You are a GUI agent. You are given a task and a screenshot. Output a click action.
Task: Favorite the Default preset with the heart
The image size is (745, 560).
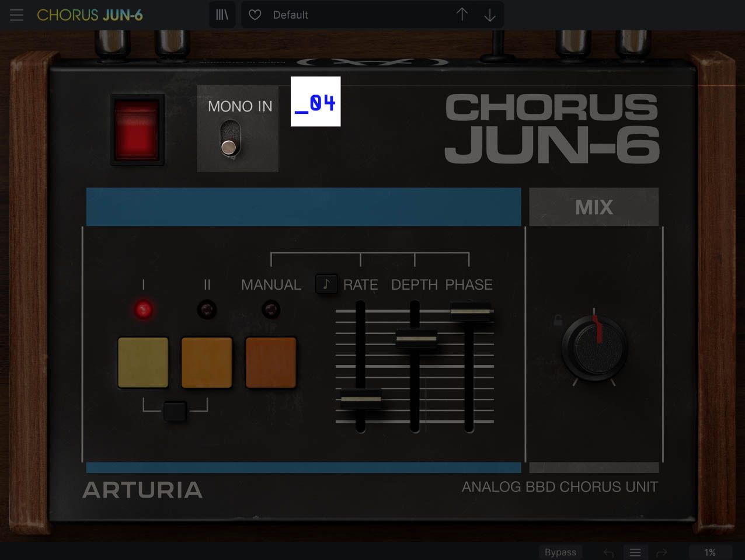pos(255,15)
